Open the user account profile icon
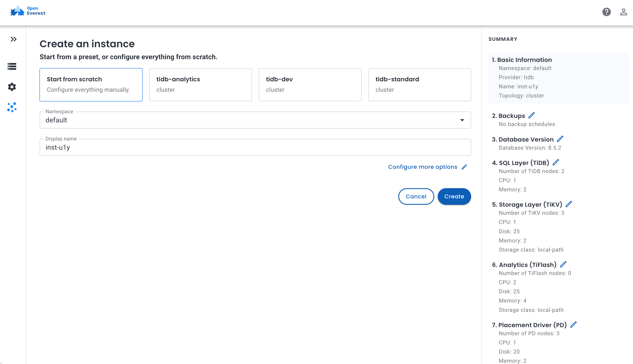The image size is (633, 364). (x=623, y=12)
